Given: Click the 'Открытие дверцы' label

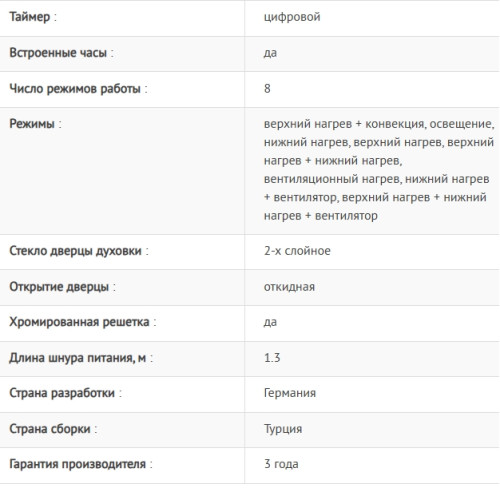Looking at the screenshot, I should (x=59, y=287).
